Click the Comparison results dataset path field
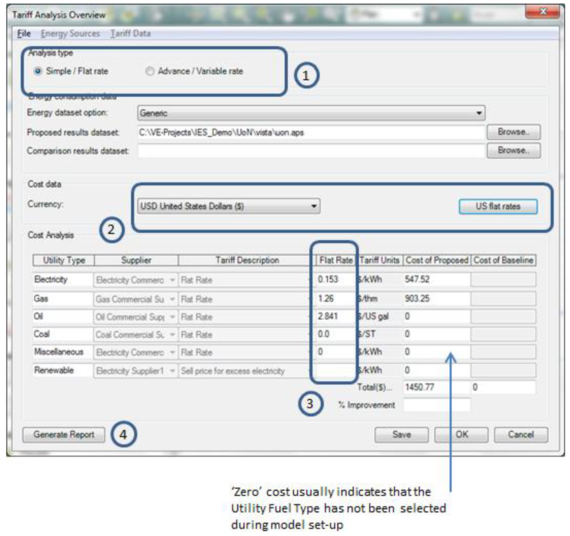Screen dimensions: 570x536 pyautogui.click(x=311, y=151)
